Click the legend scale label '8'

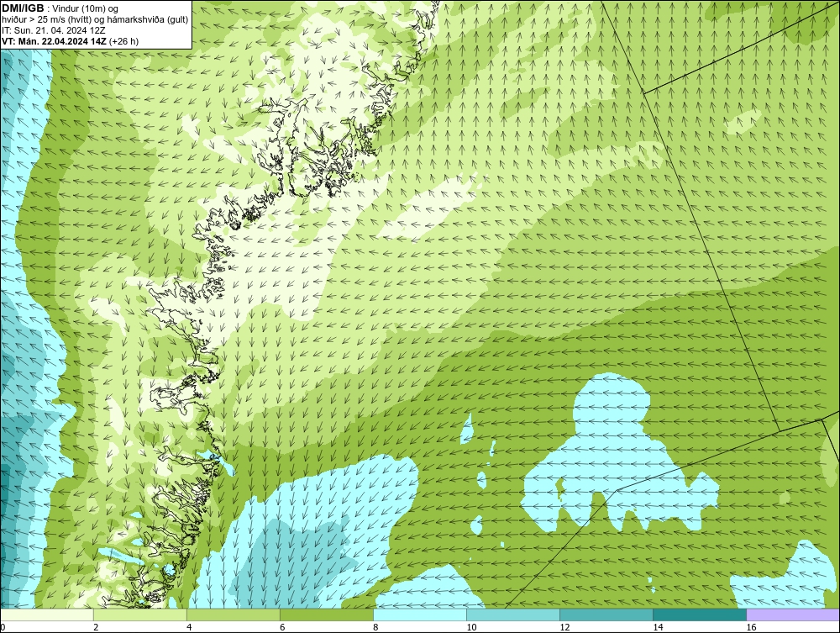(x=375, y=627)
